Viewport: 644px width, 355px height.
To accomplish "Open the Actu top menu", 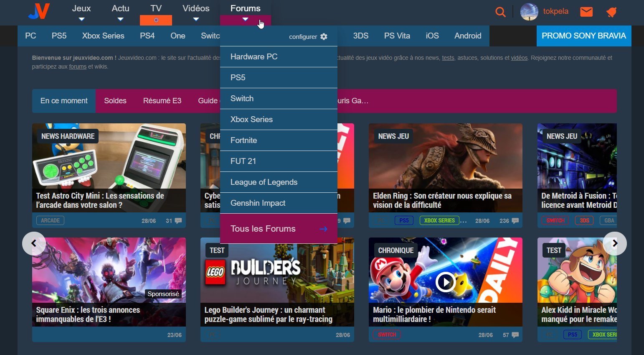I will click(x=120, y=8).
